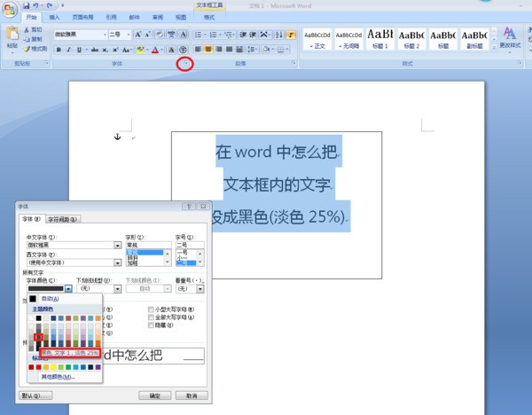Enable the 全部大写字母 checkbox
The height and width of the screenshot is (415, 532).
click(150, 317)
